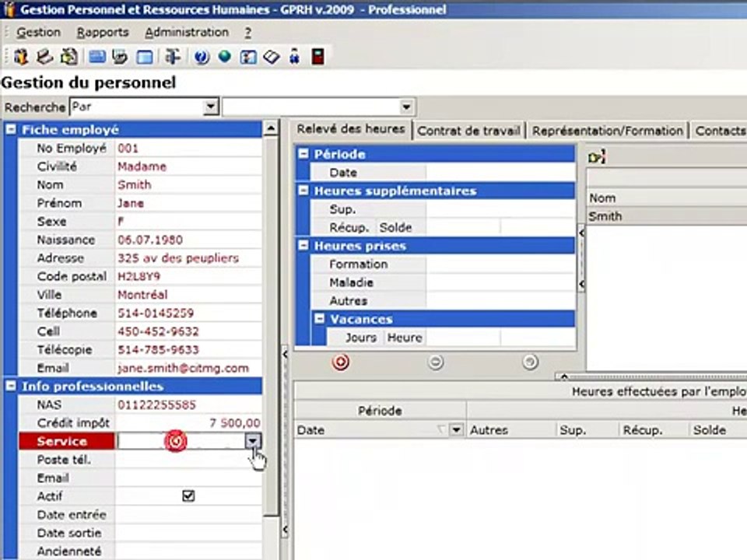Screen dimensions: 747x560
Task: Click the standing blue person toolbar icon
Action: point(294,57)
